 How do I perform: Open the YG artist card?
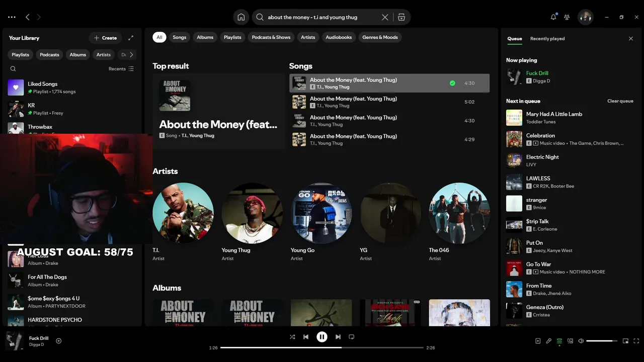point(390,222)
